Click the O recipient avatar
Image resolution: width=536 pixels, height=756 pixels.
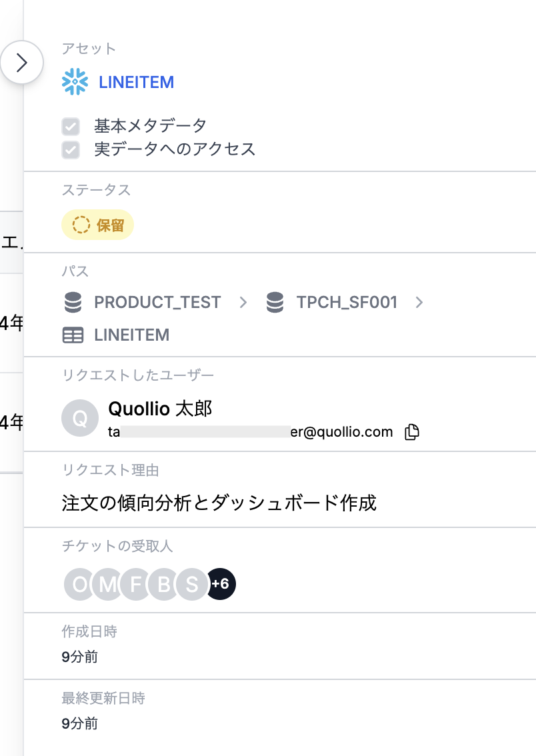[79, 585]
